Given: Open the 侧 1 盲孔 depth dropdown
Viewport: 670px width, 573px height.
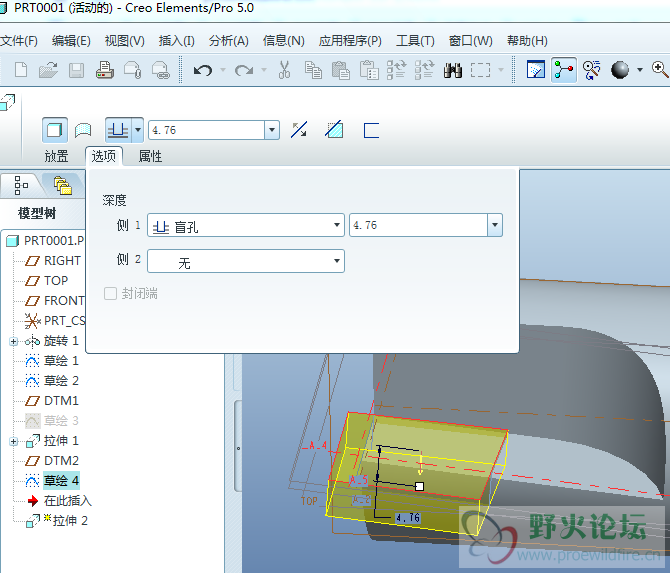Looking at the screenshot, I should click(246, 225).
